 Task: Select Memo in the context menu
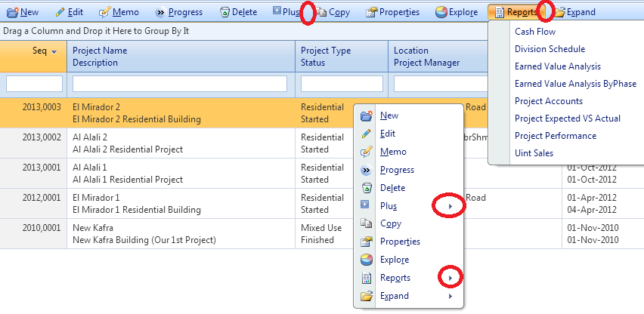(394, 152)
